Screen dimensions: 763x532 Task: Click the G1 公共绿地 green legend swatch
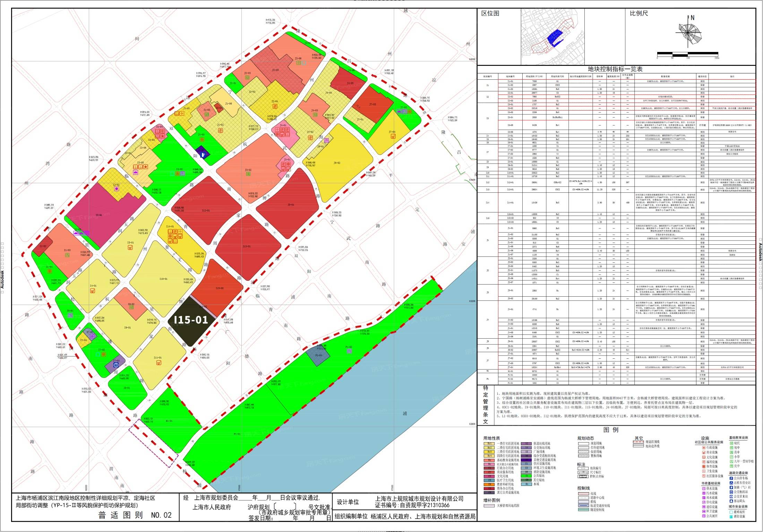[x=526, y=476]
